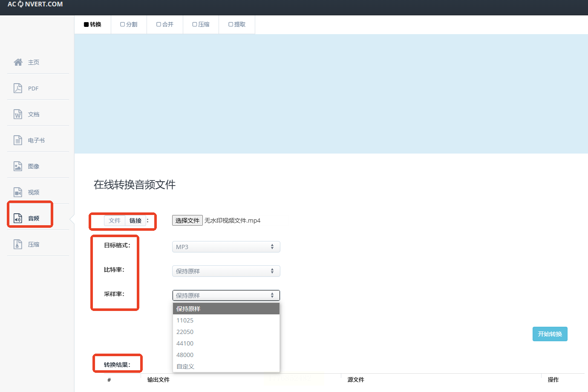Click the 输出文件 column header
The height and width of the screenshot is (392, 588).
[159, 380]
